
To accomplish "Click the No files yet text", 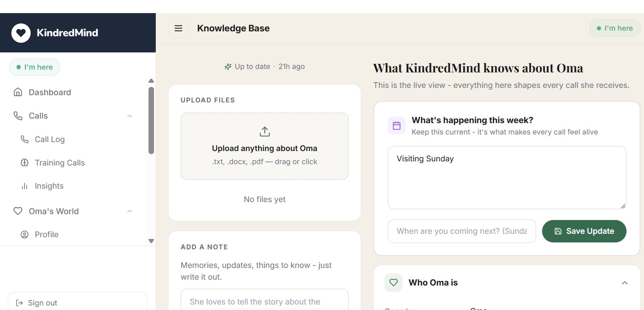I will pyautogui.click(x=265, y=199).
